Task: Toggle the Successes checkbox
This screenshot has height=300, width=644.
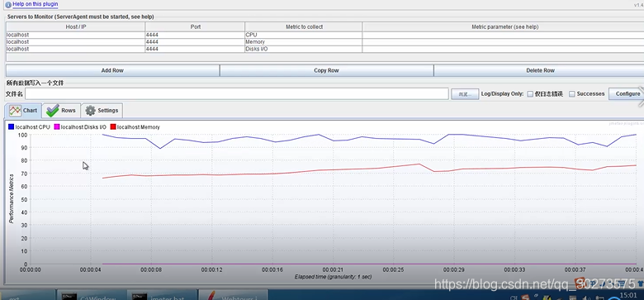Action: 571,94
